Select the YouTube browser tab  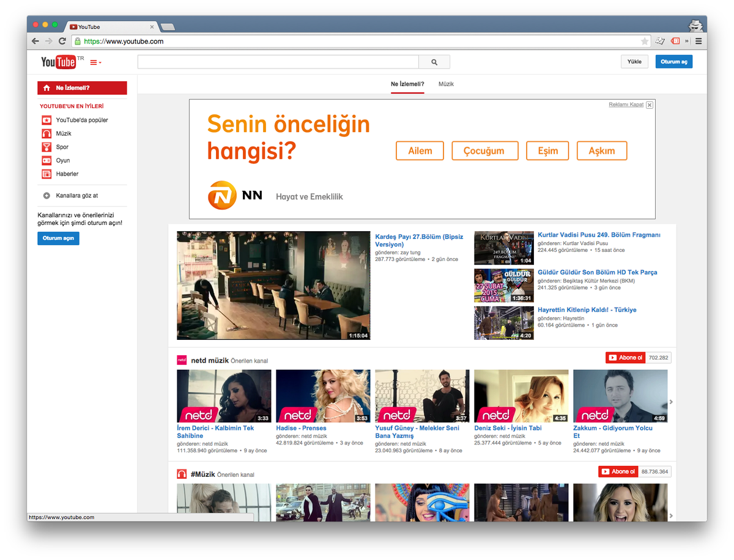112,27
